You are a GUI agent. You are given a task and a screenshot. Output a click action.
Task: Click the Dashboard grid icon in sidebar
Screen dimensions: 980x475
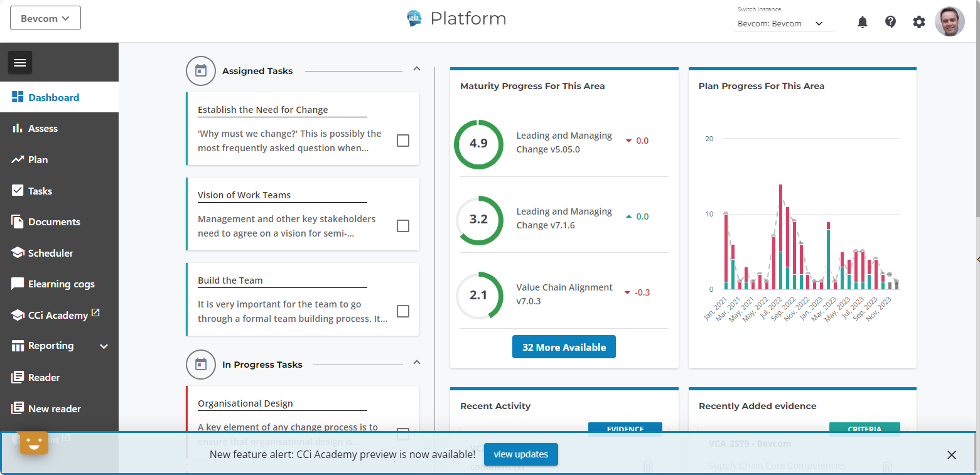18,97
